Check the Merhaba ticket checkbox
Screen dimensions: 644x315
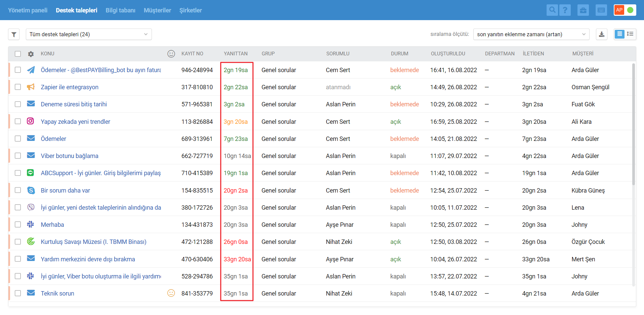18,224
